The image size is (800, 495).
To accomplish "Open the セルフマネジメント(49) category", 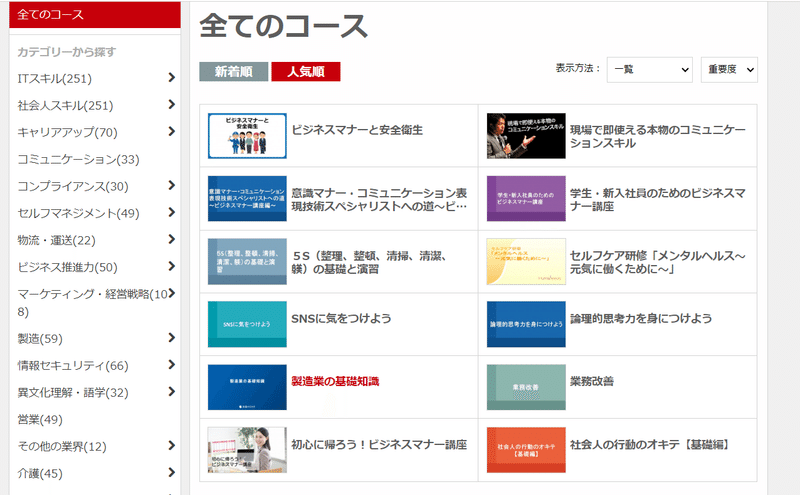I will tap(78, 213).
